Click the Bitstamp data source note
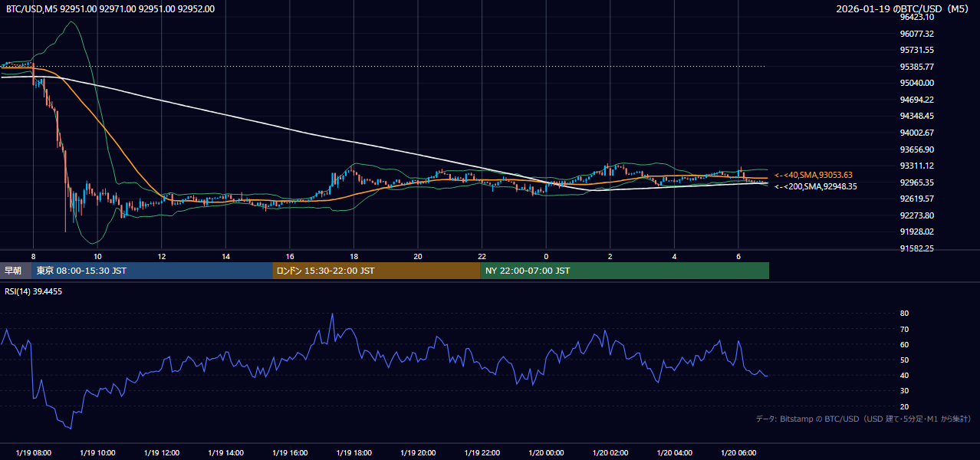 [863, 419]
